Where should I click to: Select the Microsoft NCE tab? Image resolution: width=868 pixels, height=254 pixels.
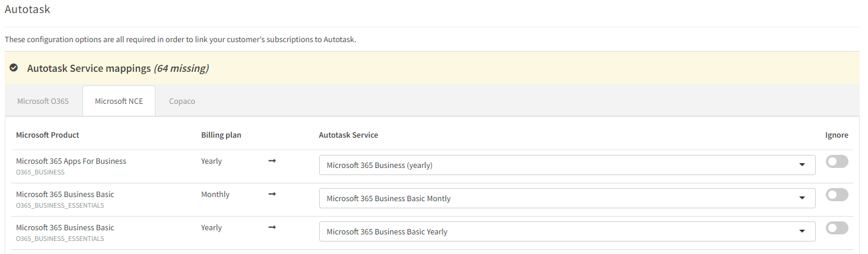119,101
